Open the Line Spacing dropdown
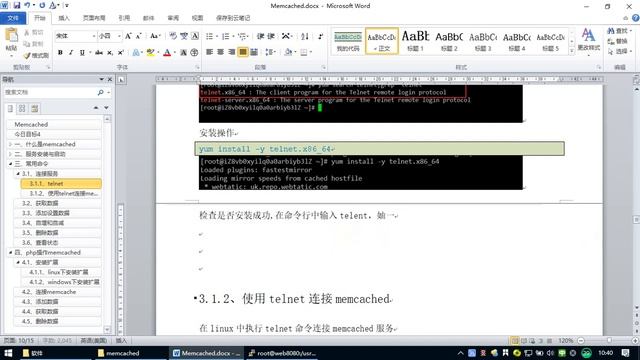The width and height of the screenshot is (640, 360). (270, 52)
